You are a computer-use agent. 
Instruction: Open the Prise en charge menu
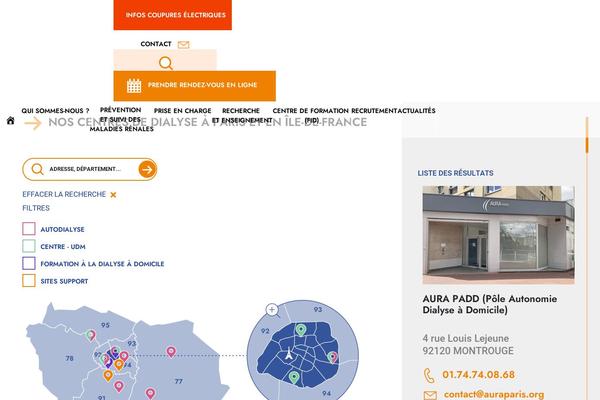183,111
